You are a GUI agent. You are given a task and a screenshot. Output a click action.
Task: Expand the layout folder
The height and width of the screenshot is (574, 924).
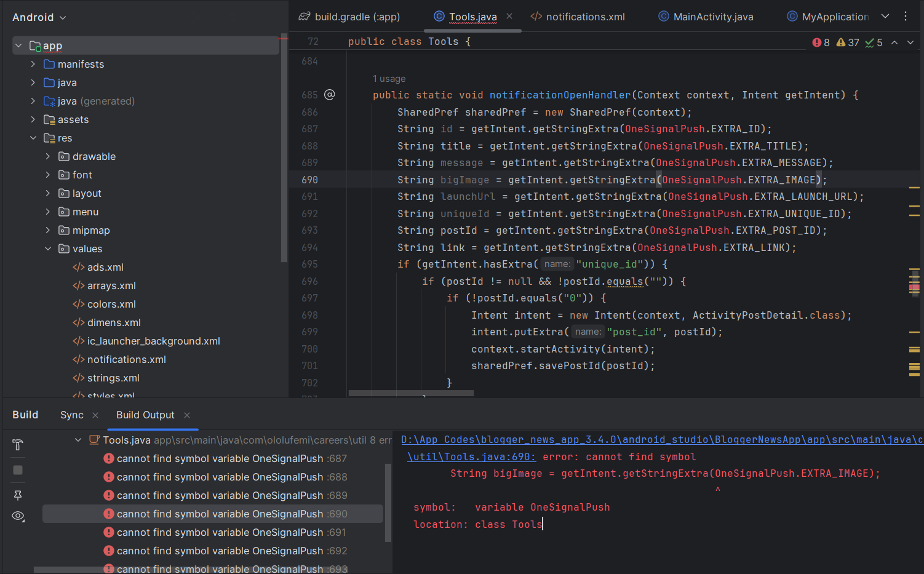point(48,193)
